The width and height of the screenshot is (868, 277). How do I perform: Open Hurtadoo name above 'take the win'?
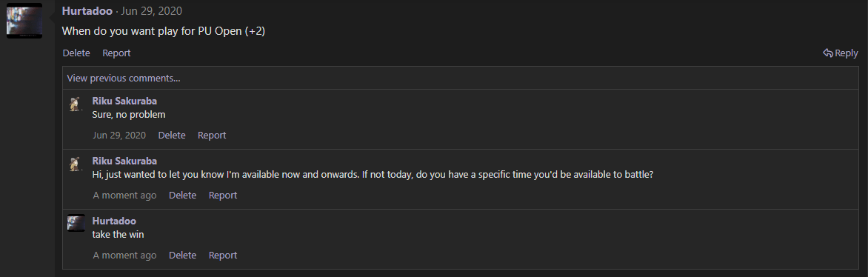[114, 221]
